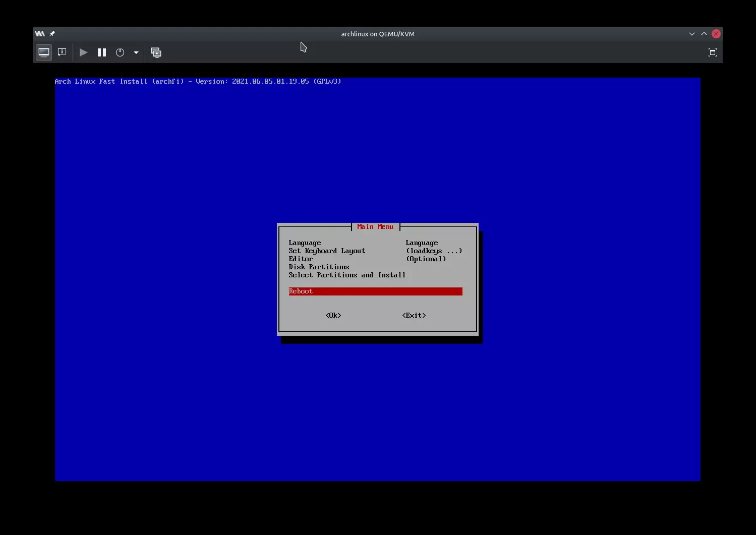Image resolution: width=756 pixels, height=535 pixels.
Task: Power on the virtual machine
Action: point(84,52)
